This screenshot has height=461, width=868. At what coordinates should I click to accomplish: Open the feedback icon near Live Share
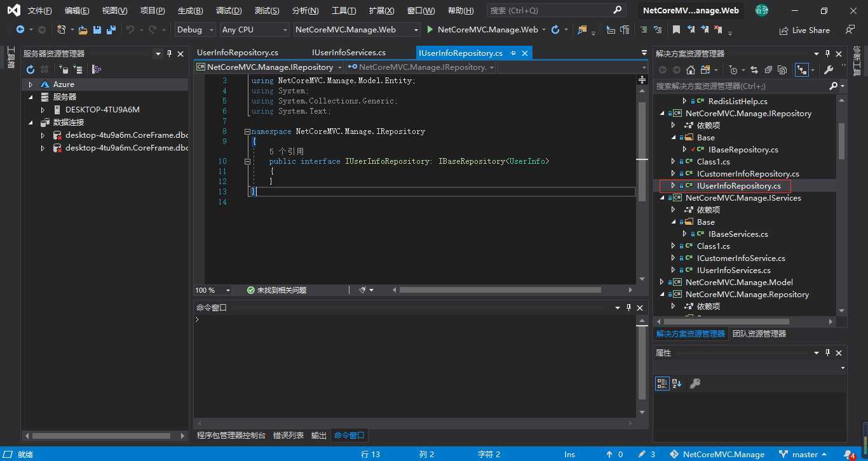pos(850,30)
